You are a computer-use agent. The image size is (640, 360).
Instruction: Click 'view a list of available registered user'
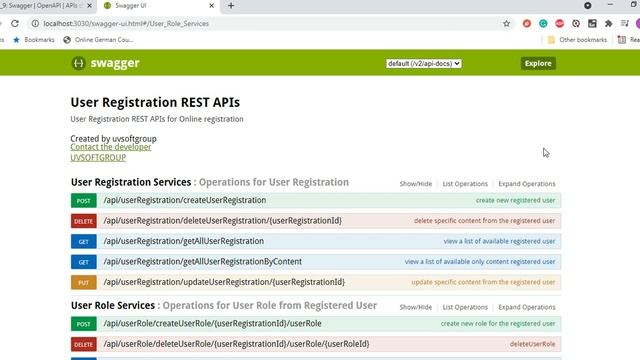click(x=499, y=241)
